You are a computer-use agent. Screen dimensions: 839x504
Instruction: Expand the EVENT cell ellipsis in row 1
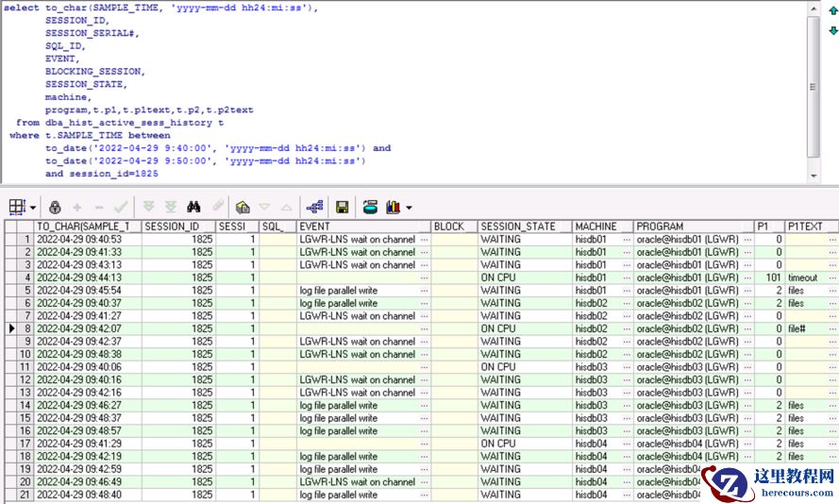point(424,240)
